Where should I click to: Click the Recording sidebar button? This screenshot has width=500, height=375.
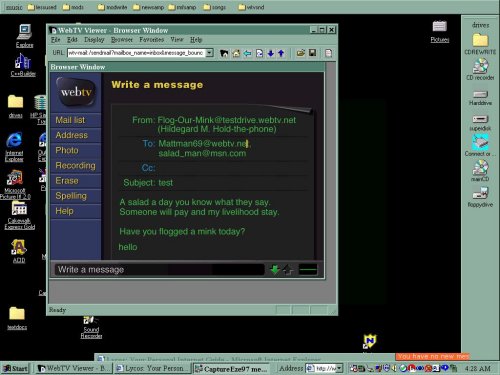(76, 166)
